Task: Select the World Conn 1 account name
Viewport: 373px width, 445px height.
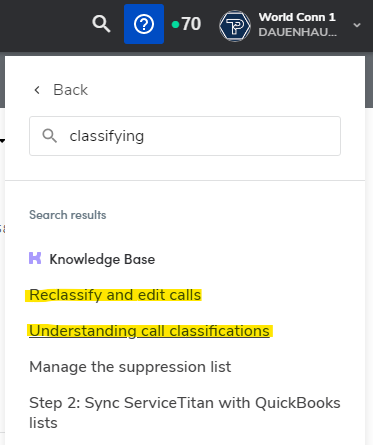Action: click(297, 17)
